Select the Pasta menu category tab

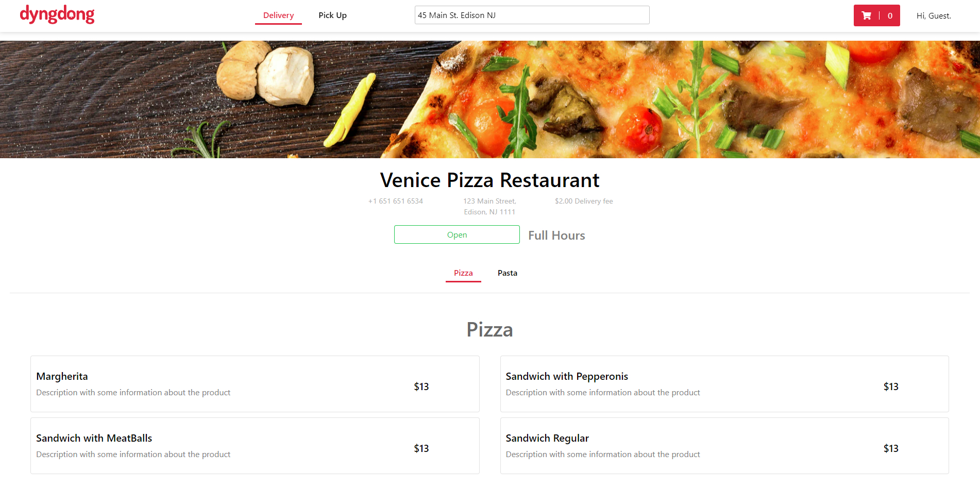tap(507, 273)
